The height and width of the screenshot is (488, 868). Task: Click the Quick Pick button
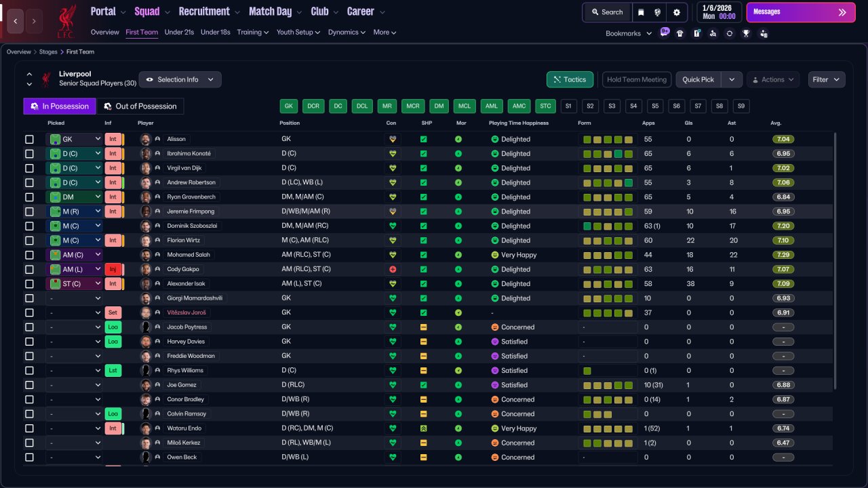[x=698, y=79]
